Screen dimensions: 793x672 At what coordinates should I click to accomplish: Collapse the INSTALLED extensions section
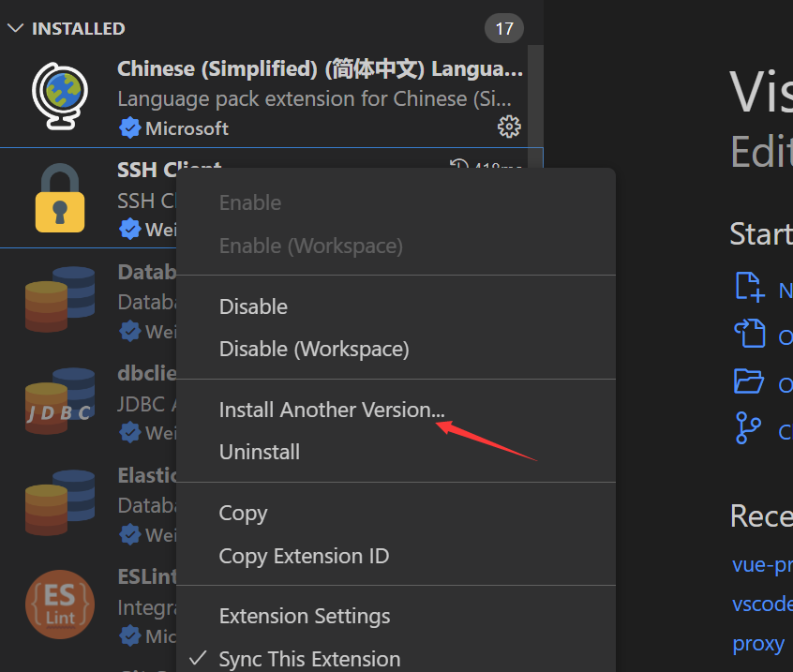[15, 28]
